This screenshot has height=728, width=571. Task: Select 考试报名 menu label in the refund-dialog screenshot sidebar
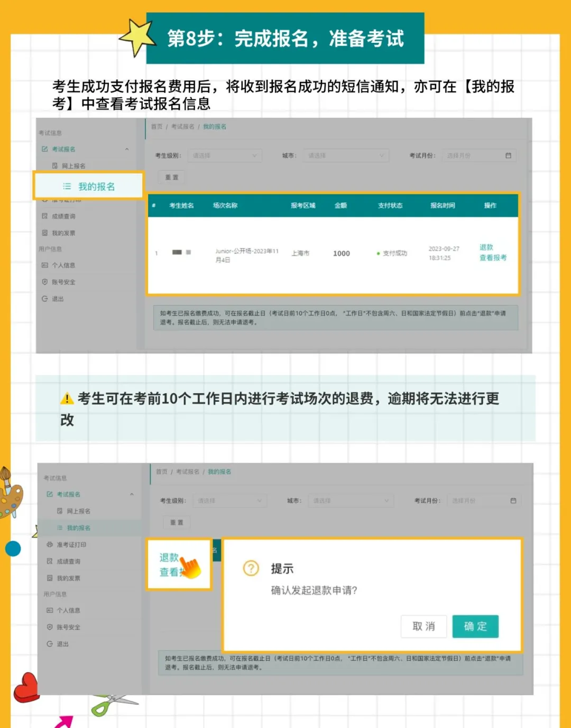coord(69,494)
